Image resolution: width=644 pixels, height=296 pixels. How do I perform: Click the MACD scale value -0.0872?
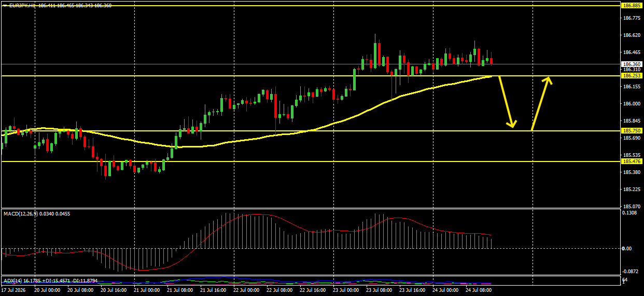631,272
